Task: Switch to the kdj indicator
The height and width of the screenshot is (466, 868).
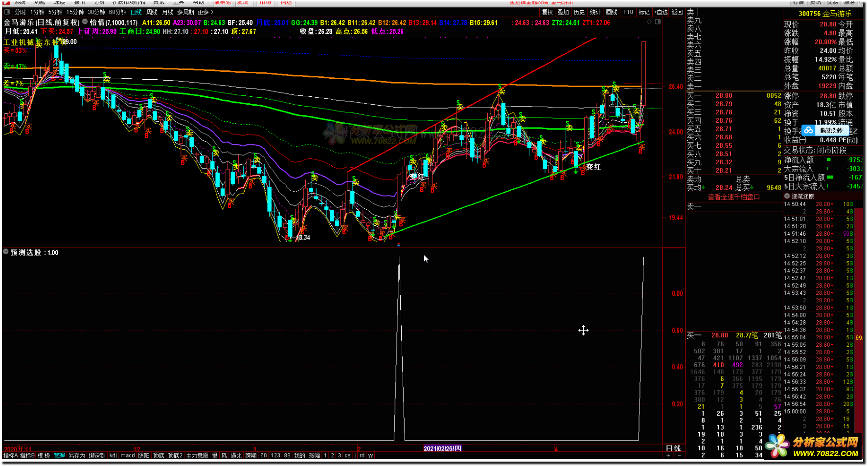Action: click(x=113, y=455)
